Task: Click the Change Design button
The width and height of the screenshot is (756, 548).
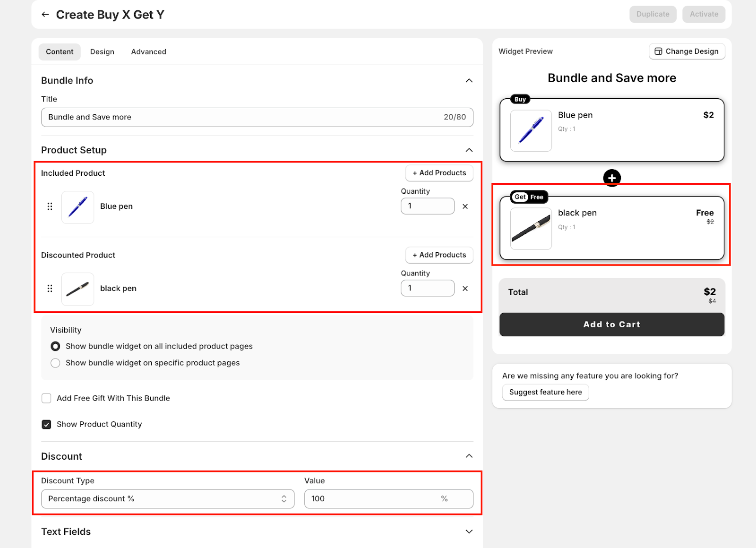Action: click(687, 51)
